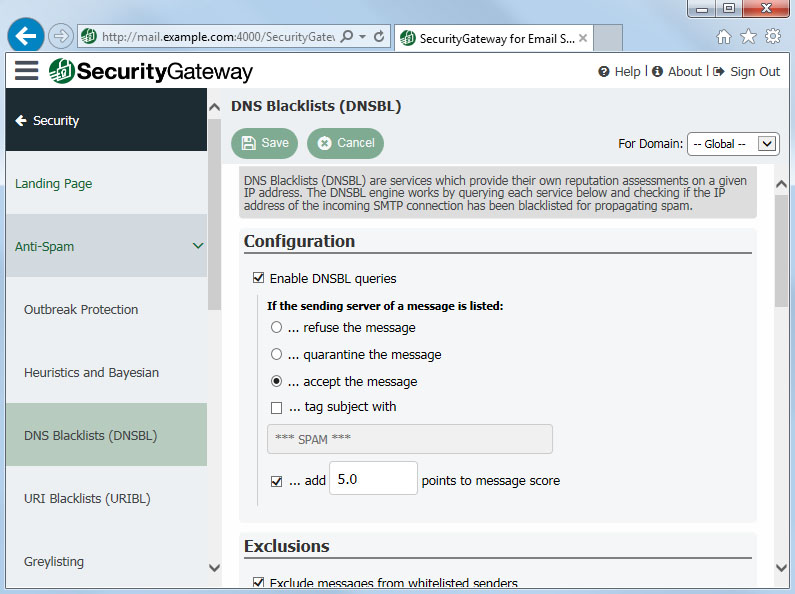Viewport: 795px width, 594px height.
Task: Click the About info icon
Action: pyautogui.click(x=658, y=71)
